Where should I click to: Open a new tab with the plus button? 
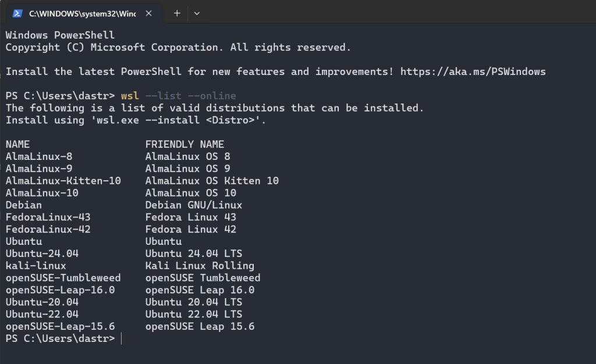pyautogui.click(x=177, y=13)
